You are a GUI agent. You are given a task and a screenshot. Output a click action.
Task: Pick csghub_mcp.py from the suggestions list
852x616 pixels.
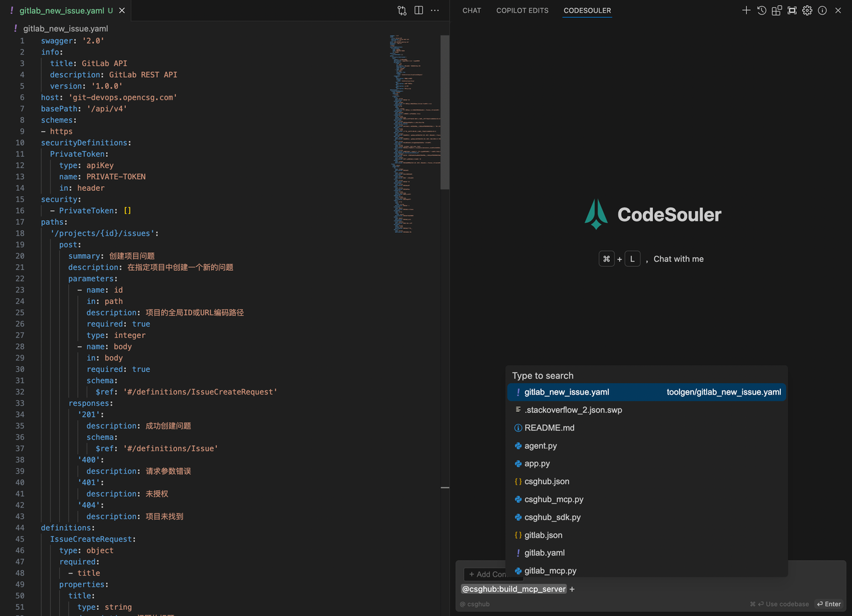pos(553,499)
